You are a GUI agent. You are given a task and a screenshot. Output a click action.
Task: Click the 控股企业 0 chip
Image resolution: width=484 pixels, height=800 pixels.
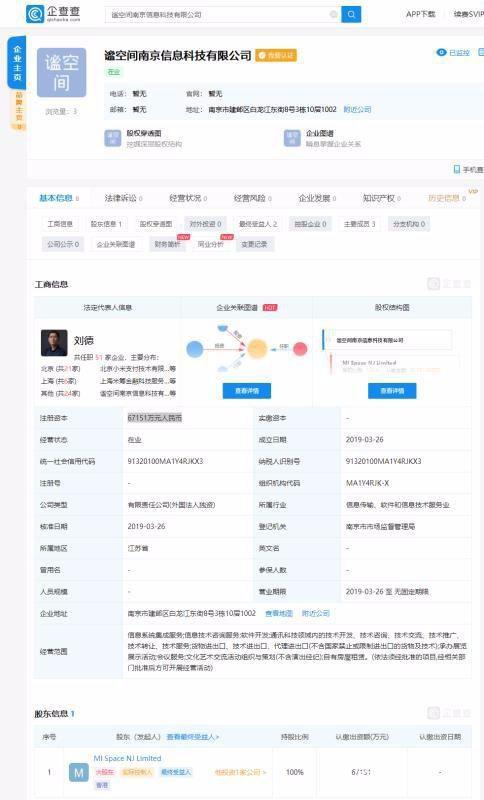pos(310,224)
